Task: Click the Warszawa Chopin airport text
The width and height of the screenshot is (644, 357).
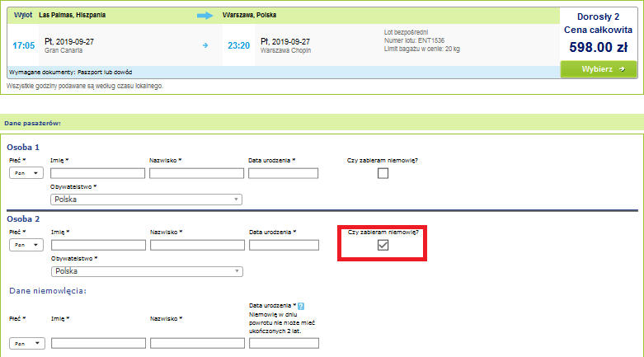Action: [285, 50]
